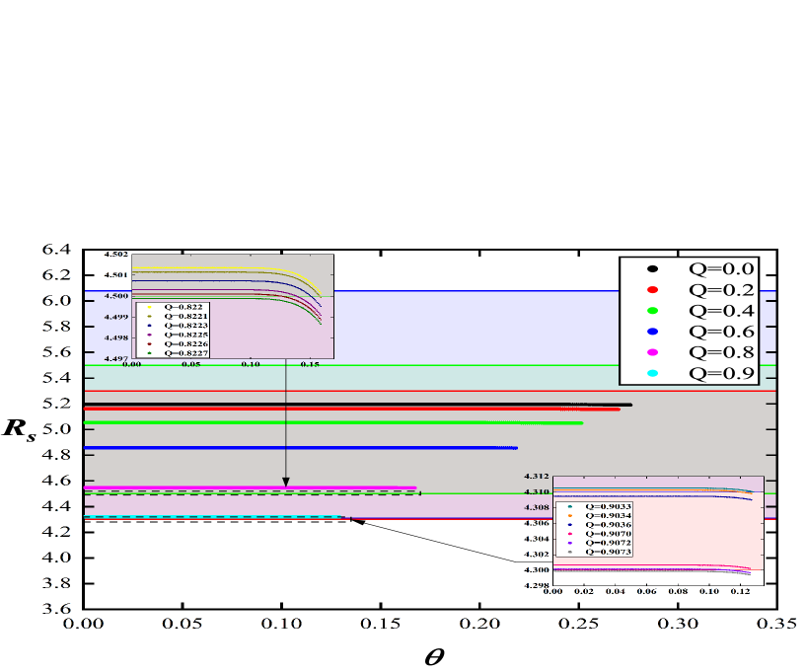Click the '4.0' y-axis tick label
The image size is (806, 672).
tap(56, 558)
